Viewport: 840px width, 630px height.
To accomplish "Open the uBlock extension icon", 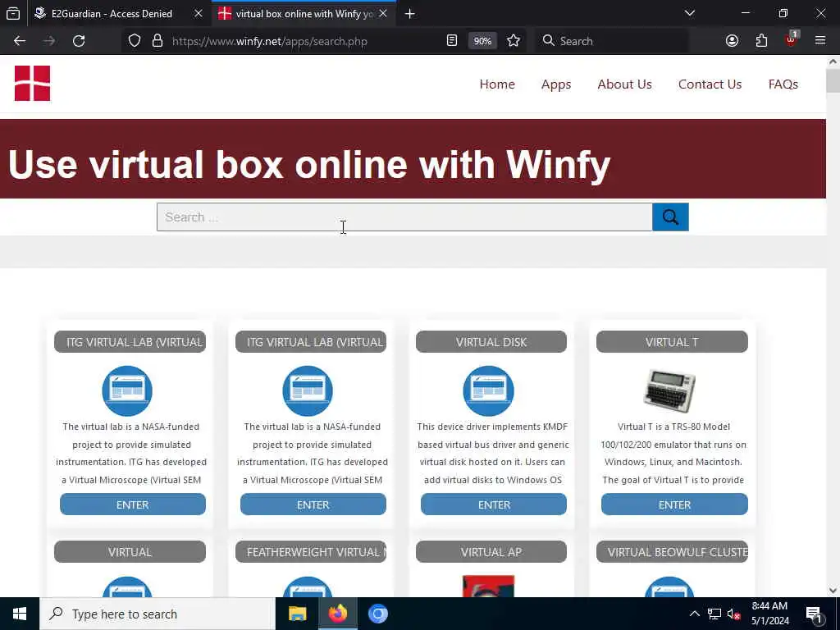I will click(x=791, y=41).
